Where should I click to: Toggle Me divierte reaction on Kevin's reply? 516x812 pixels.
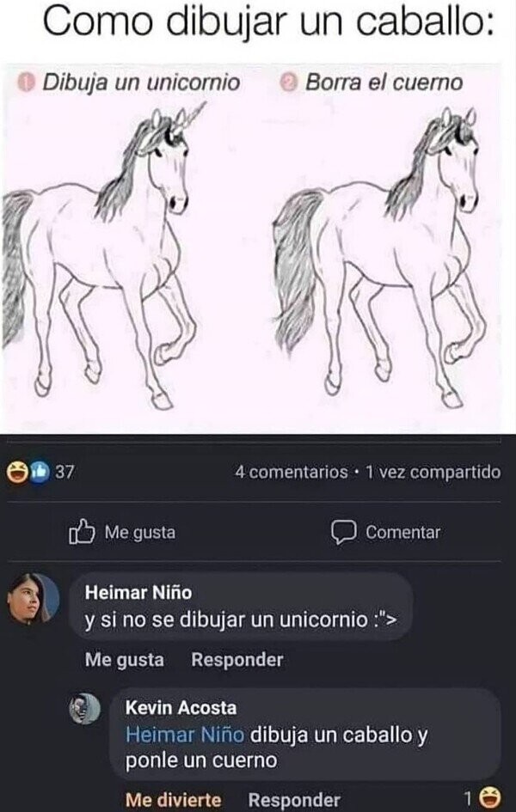[173, 800]
